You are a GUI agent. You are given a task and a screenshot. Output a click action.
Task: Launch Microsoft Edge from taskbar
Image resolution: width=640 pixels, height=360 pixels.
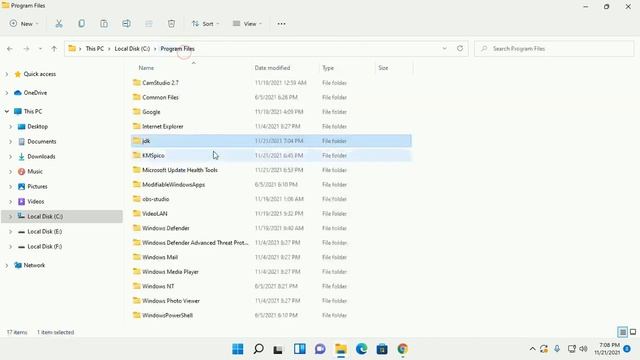(x=361, y=349)
